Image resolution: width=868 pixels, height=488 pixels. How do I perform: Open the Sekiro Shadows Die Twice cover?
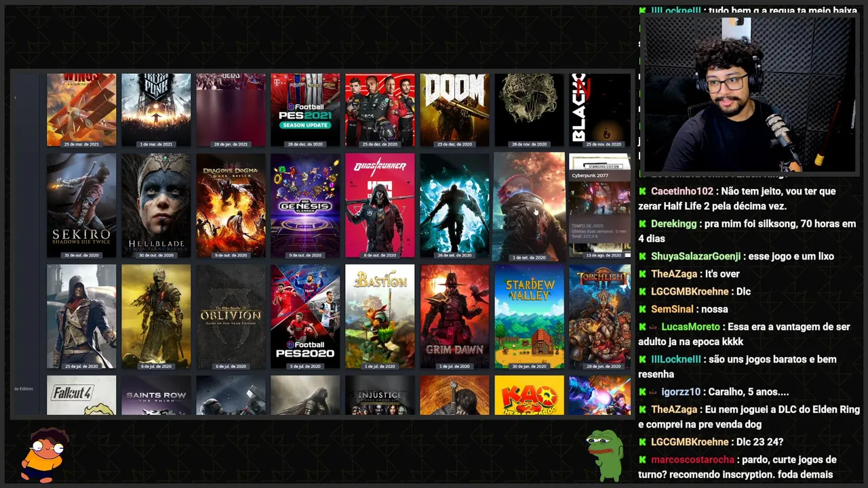click(81, 205)
